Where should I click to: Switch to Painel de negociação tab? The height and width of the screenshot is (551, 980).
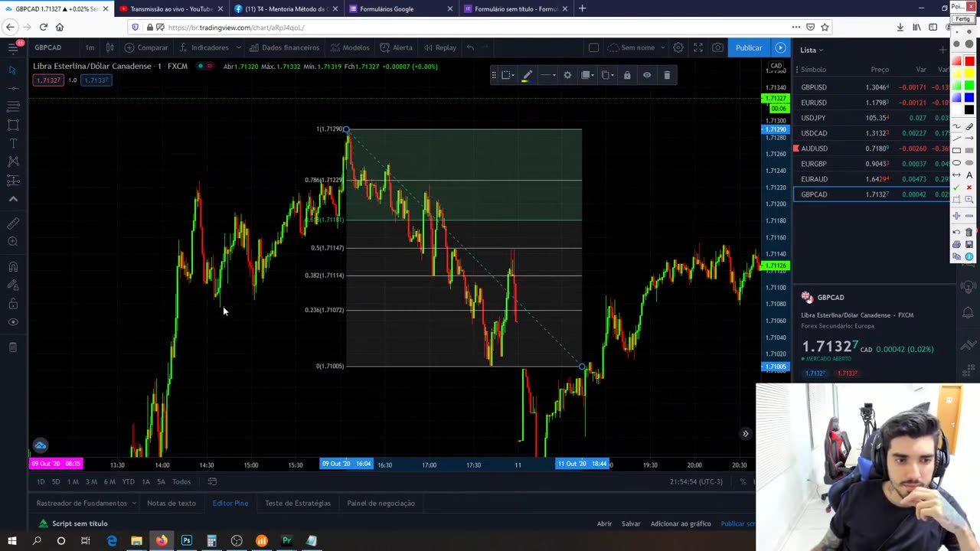pos(381,503)
